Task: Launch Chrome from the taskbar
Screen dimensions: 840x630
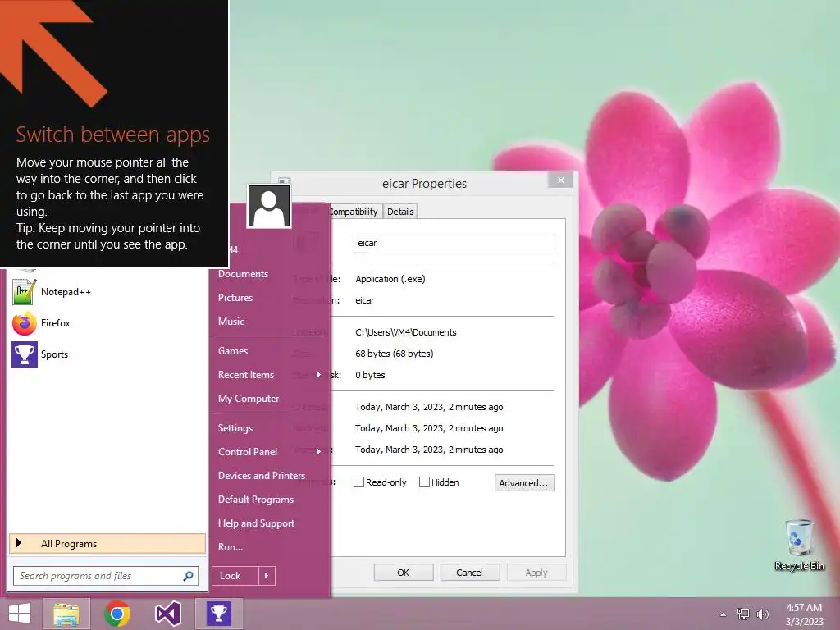Action: 117,614
